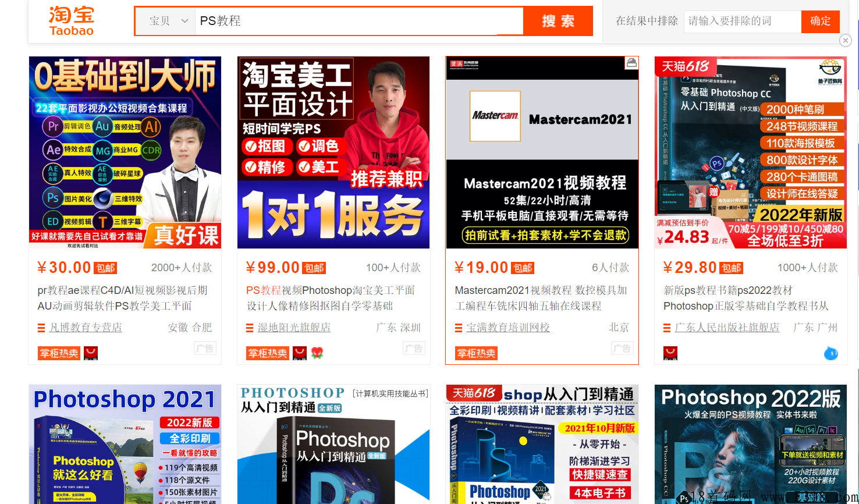Click the ¥30.00 price
Screen dimensions: 859x504
point(64,268)
